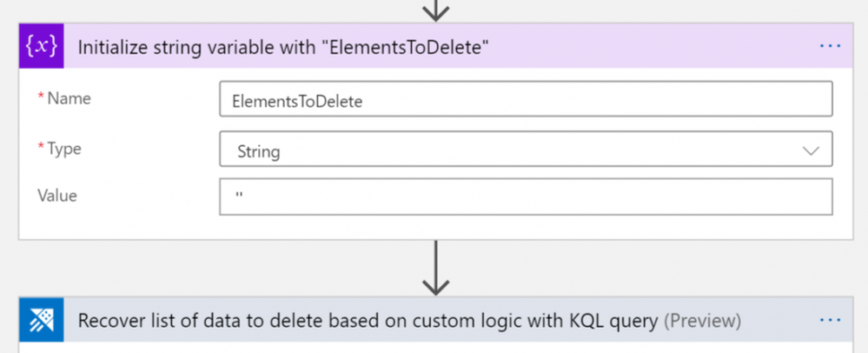Image resolution: width=868 pixels, height=353 pixels.
Task: Expand the Recover list of data card
Action: click(x=435, y=320)
